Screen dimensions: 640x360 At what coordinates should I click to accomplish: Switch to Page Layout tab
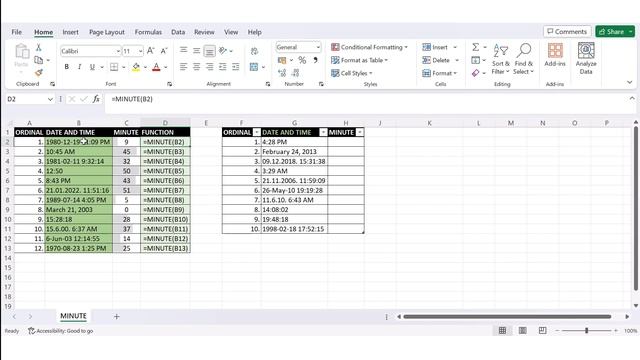click(107, 32)
